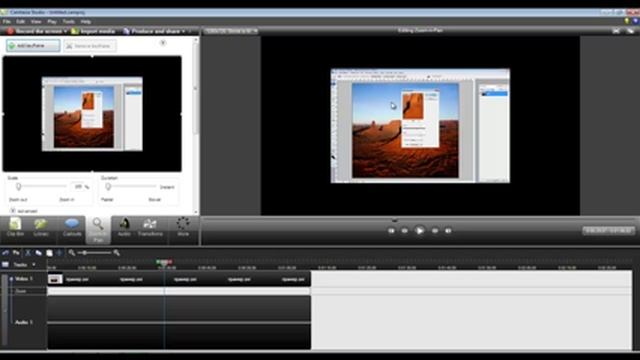Click the blue help icon top right
This screenshot has width=640, height=360.
coord(636,21)
